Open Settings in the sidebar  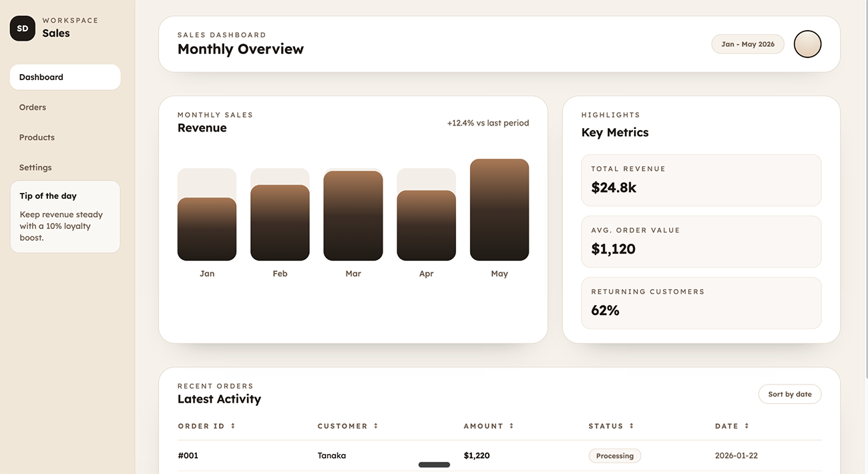pos(35,168)
